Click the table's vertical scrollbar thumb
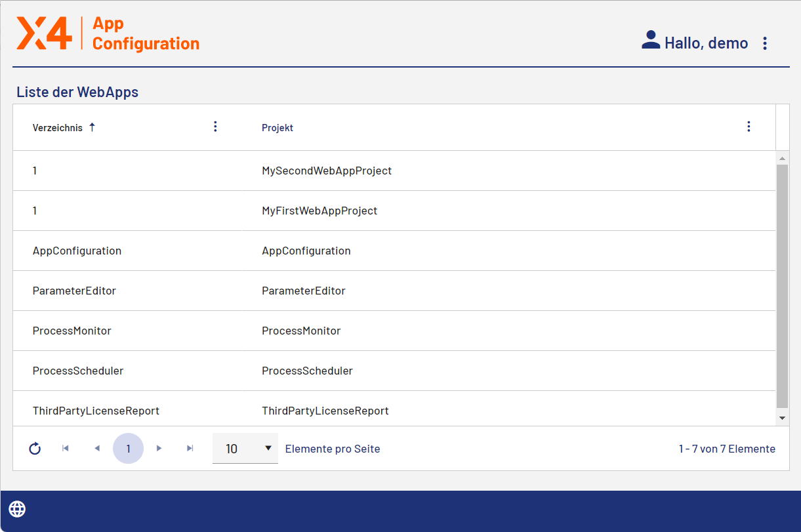The width and height of the screenshot is (801, 532). [x=782, y=285]
